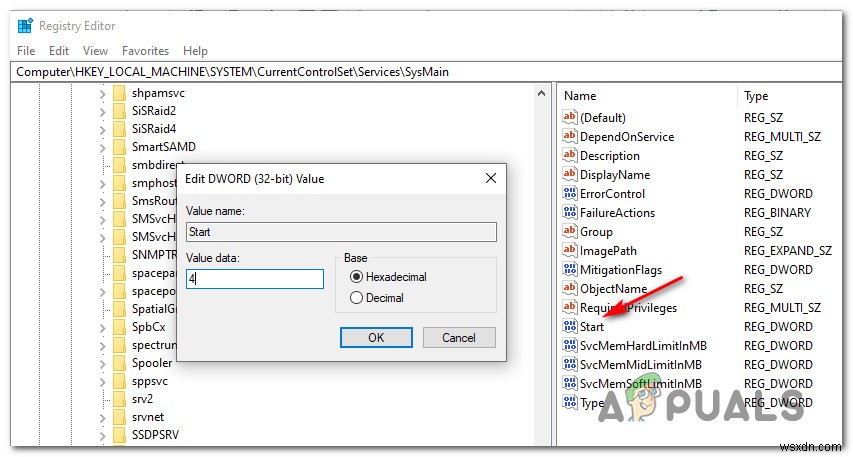This screenshot has height=457, width=853.
Task: Click the MitigationFlags value name
Action: (x=621, y=270)
